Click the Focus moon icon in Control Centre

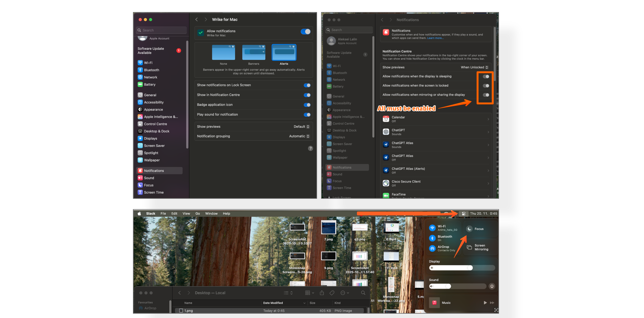[x=469, y=229]
